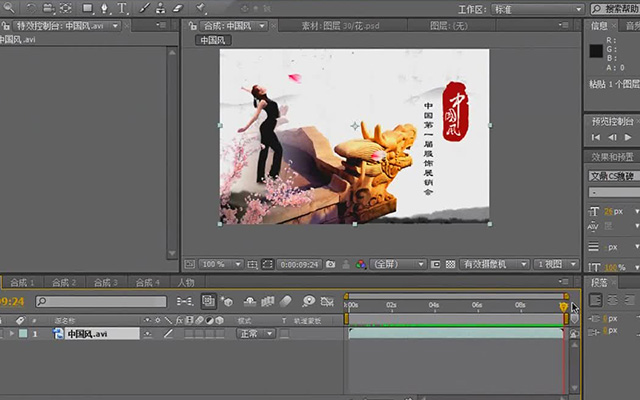Open the RGB channel display icon
The height and width of the screenshot is (400, 640).
[x=361, y=264]
